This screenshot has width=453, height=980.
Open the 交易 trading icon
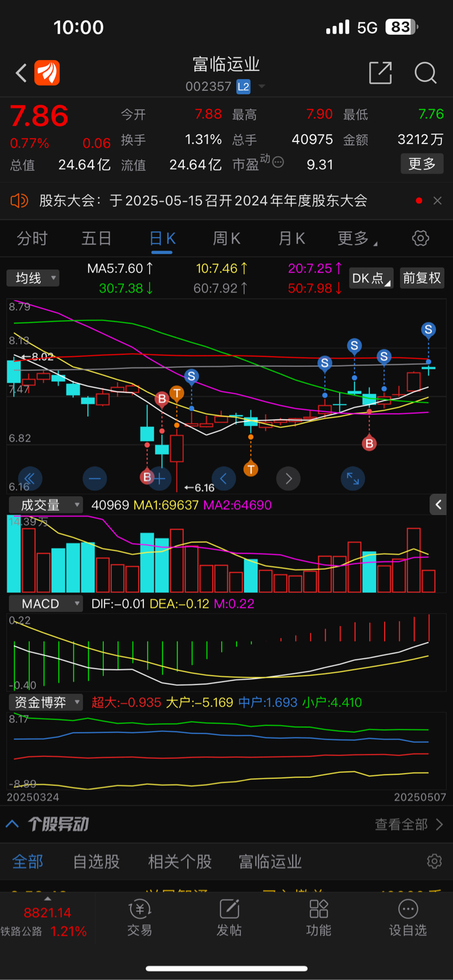click(x=140, y=918)
